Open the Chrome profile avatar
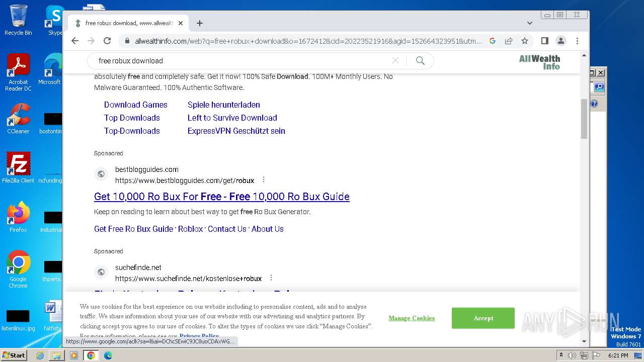This screenshot has width=644, height=362. pos(561,41)
